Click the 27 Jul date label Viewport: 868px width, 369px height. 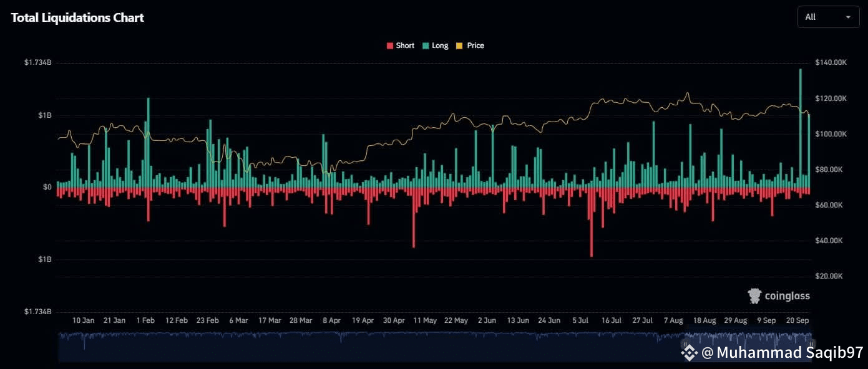point(642,320)
